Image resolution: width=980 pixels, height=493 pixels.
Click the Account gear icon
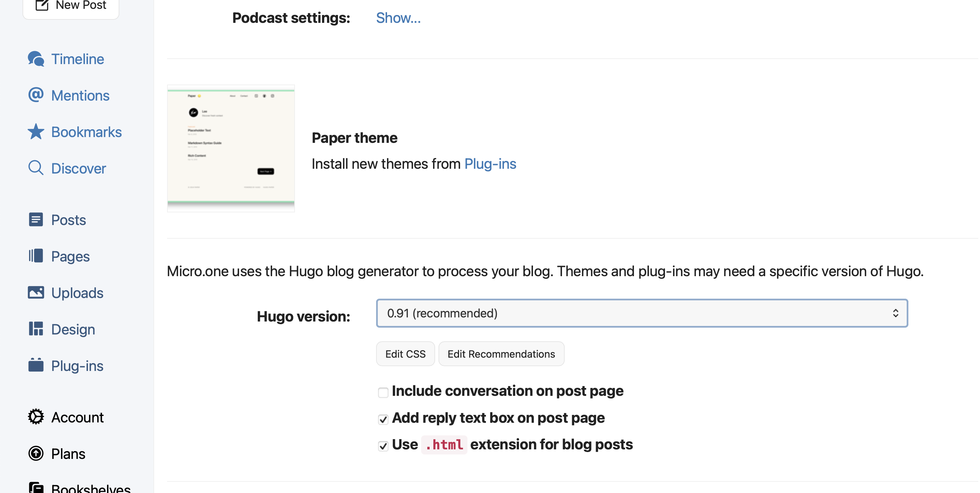pyautogui.click(x=36, y=417)
